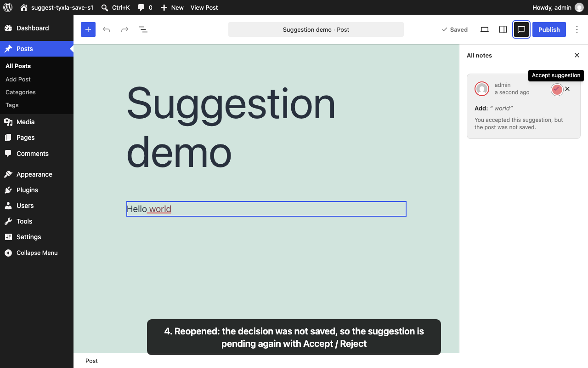Visit the suggest-tyxla-save-s1 site home

(x=57, y=7)
